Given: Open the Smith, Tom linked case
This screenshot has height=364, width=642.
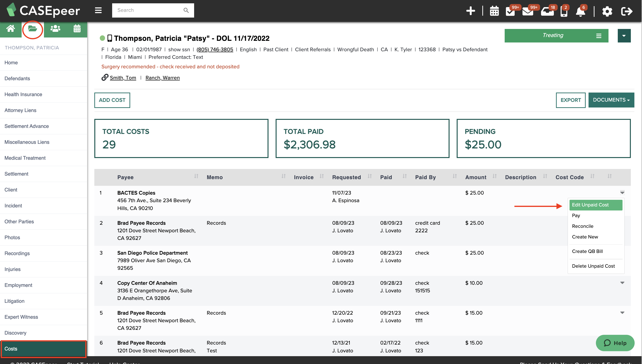Looking at the screenshot, I should (x=123, y=78).
